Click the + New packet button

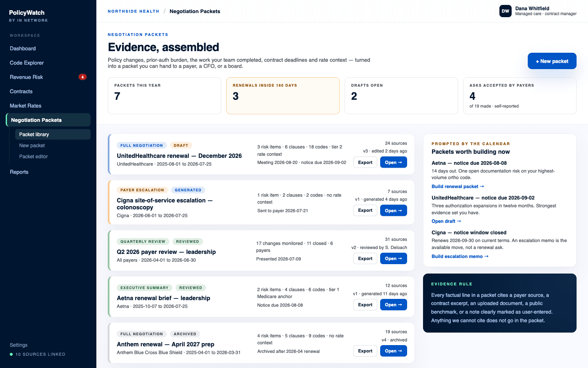[552, 61]
